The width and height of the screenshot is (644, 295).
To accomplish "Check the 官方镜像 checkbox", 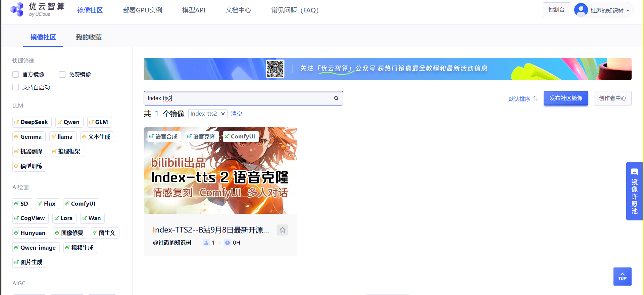I will (15, 74).
